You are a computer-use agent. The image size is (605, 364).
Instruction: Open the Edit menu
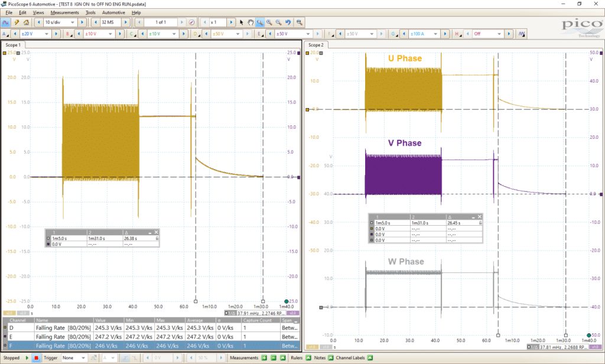(x=23, y=12)
